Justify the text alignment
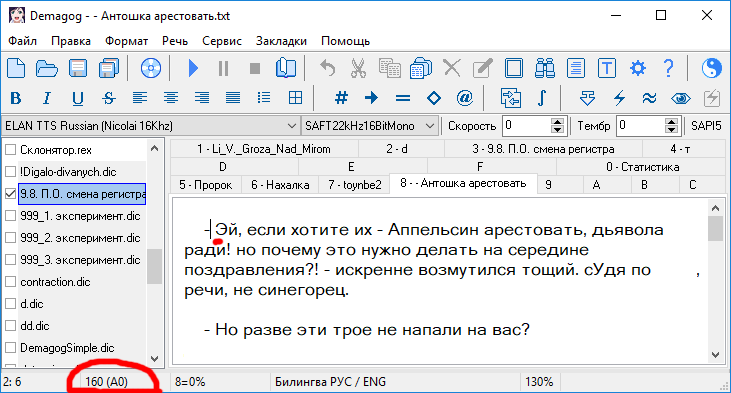 coord(233,98)
